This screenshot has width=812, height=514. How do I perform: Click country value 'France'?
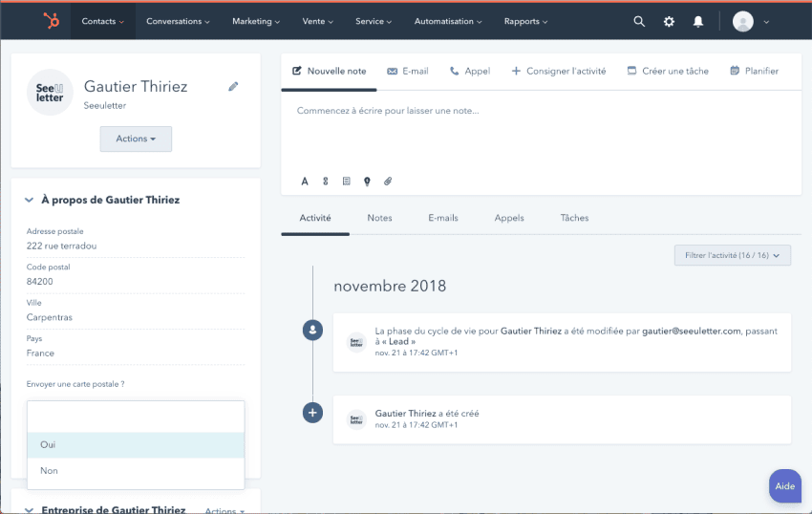coord(40,353)
